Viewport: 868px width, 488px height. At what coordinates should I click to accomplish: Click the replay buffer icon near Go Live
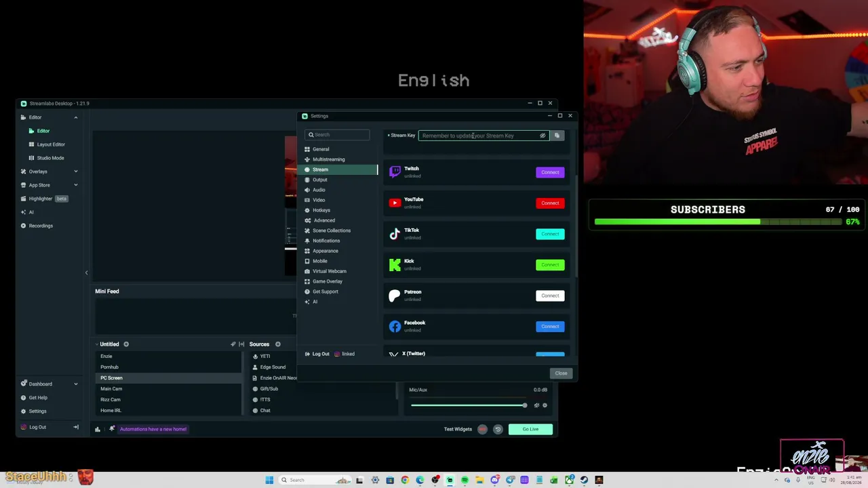(498, 429)
